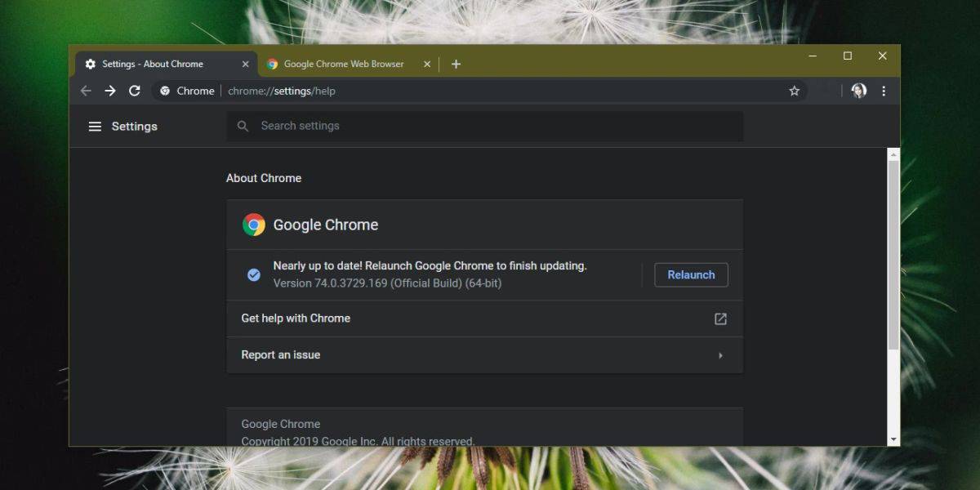Close the Settings - About Chrome tab
This screenshot has width=980, height=490.
point(245,64)
